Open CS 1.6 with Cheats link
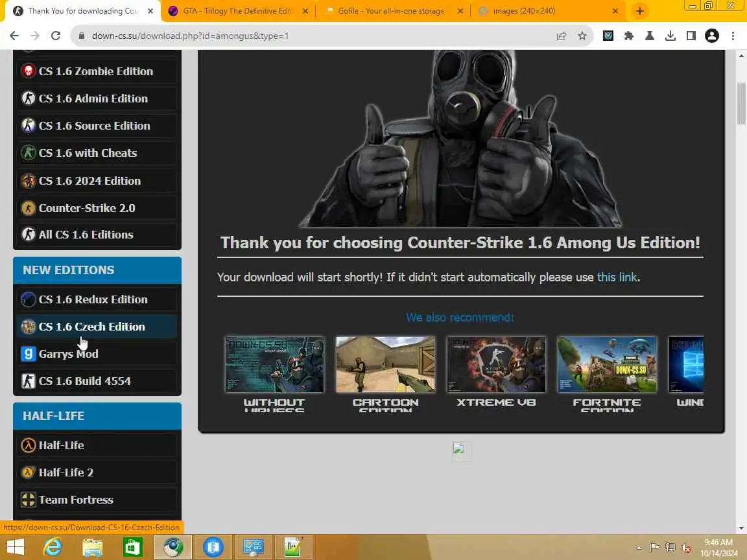This screenshot has width=747, height=560. [x=97, y=153]
